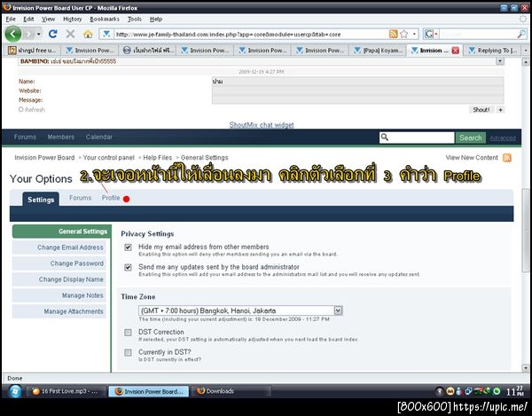This screenshot has width=532, height=416.
Task: Click the plus button beside Shout!
Action: click(500, 110)
